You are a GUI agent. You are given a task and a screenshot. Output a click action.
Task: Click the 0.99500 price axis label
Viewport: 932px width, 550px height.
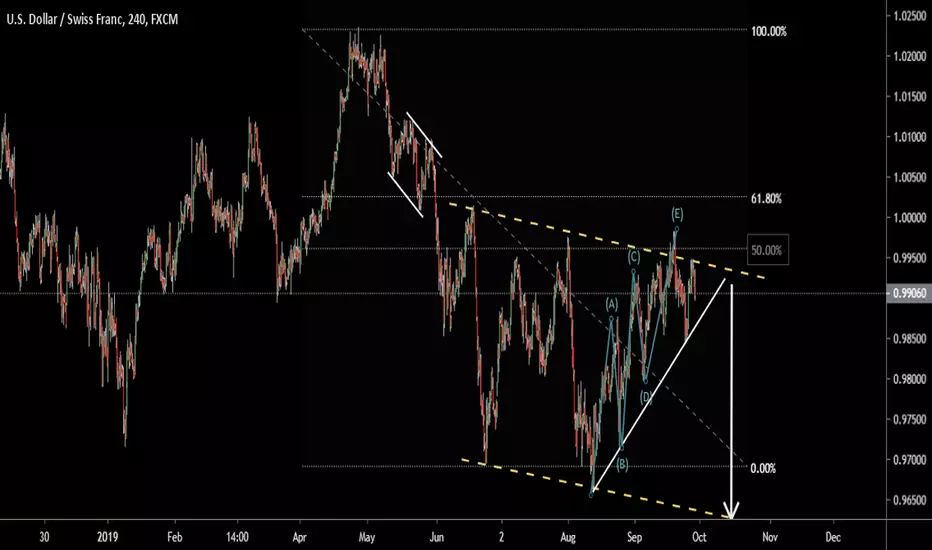point(910,259)
